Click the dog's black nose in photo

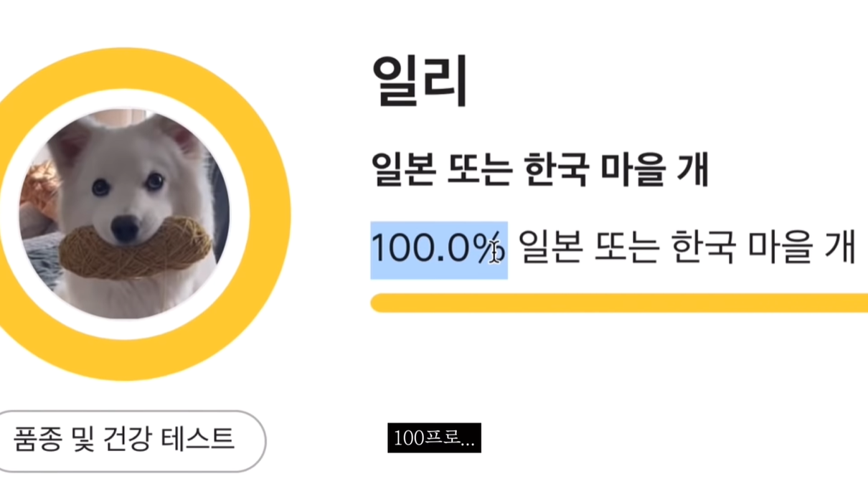(124, 228)
